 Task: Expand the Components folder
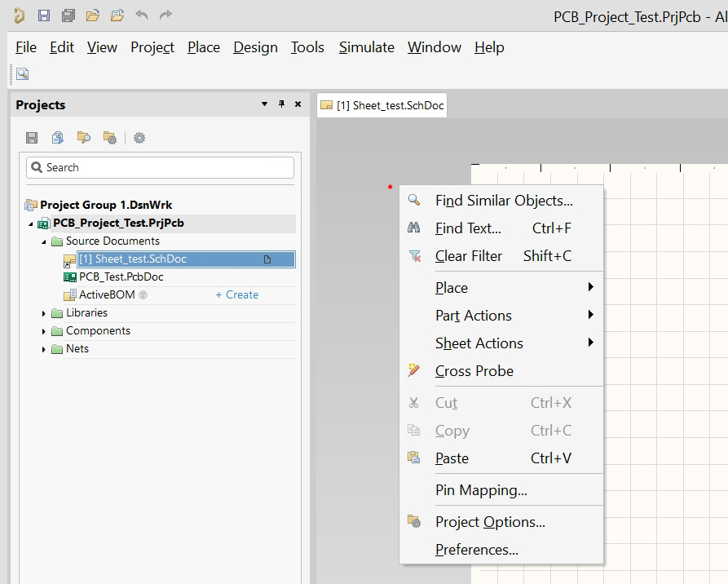[44, 332]
